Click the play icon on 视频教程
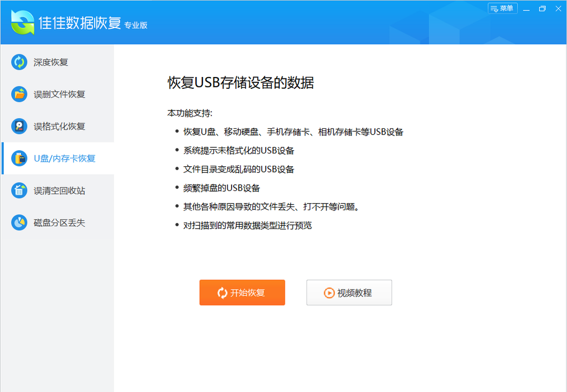The height and width of the screenshot is (392, 567). [329, 293]
